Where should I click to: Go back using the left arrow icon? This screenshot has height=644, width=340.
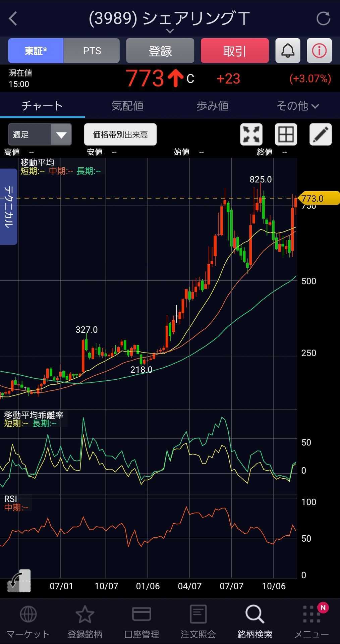click(13, 18)
